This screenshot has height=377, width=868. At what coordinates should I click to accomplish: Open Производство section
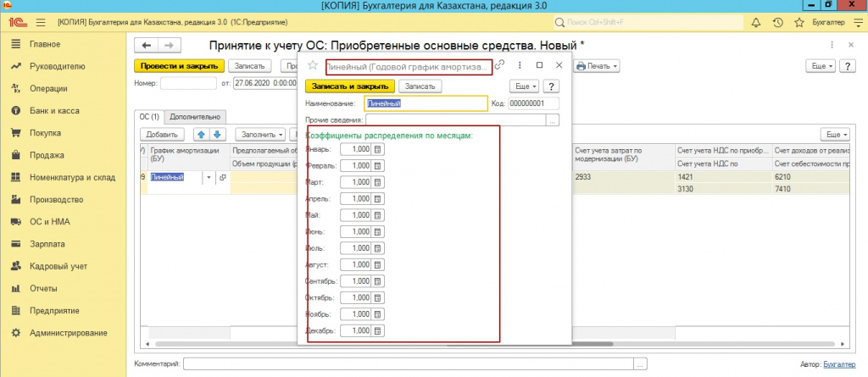tap(57, 200)
